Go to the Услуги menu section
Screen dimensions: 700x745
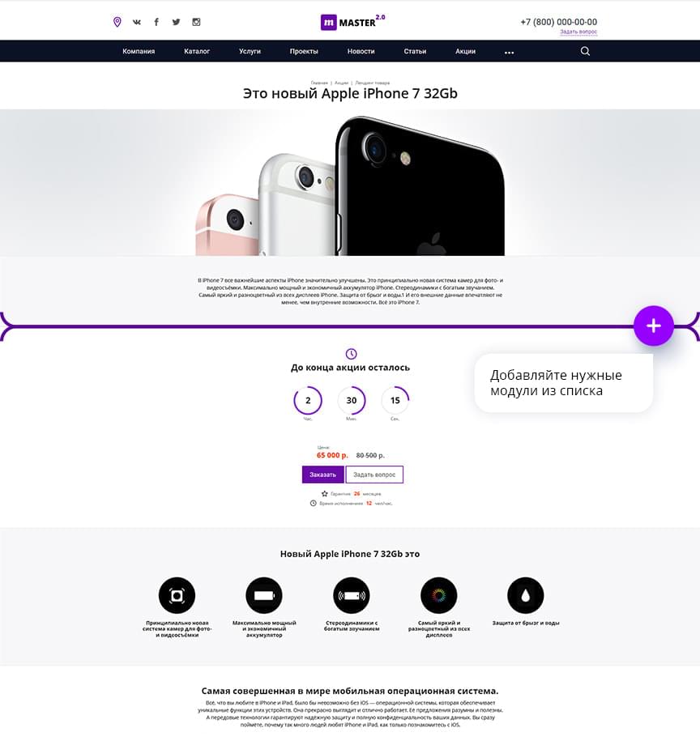click(x=250, y=51)
